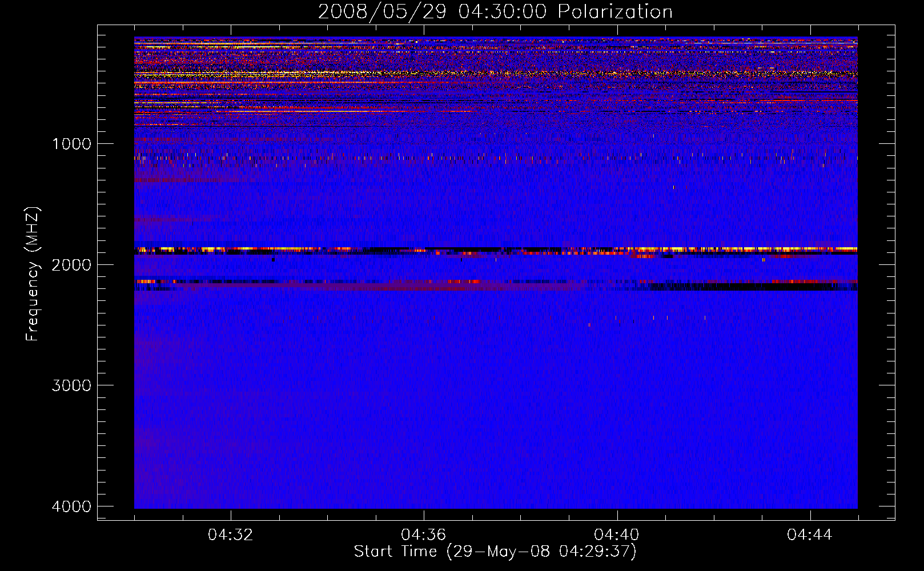The width and height of the screenshot is (924, 571).
Task: Click the 04:44 time tick label
Action: coord(809,535)
